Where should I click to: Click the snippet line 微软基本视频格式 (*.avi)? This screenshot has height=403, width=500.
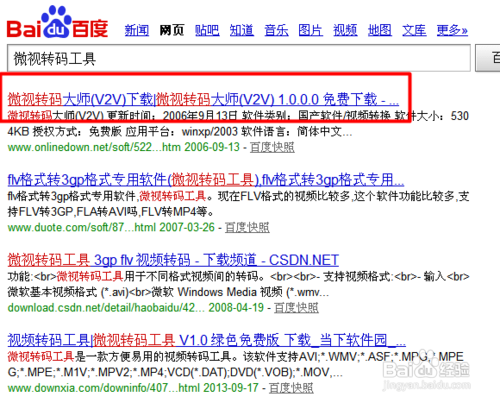tap(168, 292)
